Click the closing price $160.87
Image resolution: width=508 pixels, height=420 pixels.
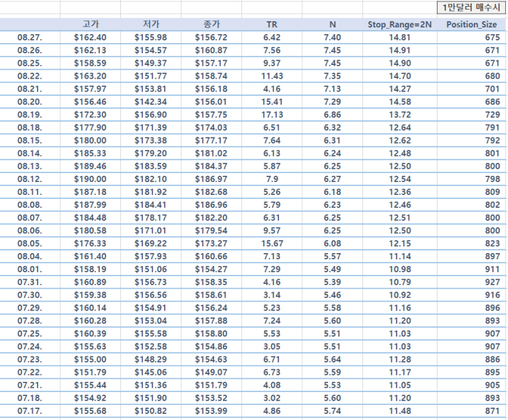[x=211, y=51]
